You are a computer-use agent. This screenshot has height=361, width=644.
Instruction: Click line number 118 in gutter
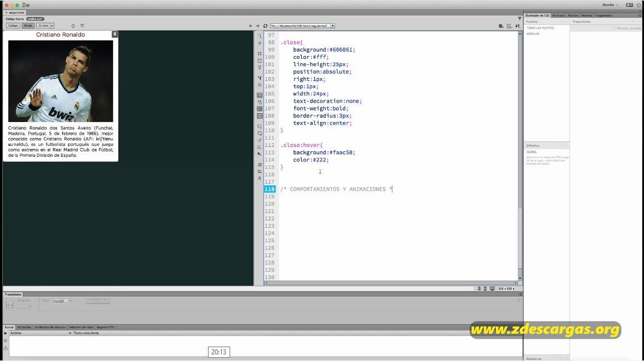click(270, 189)
